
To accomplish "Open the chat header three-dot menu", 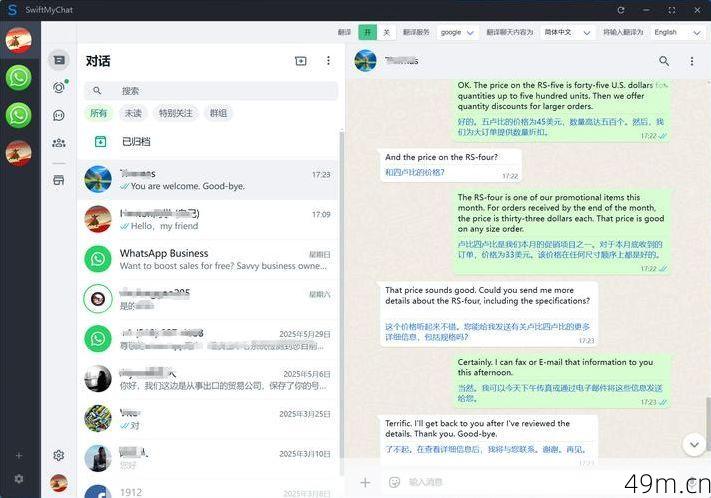I will click(x=692, y=61).
